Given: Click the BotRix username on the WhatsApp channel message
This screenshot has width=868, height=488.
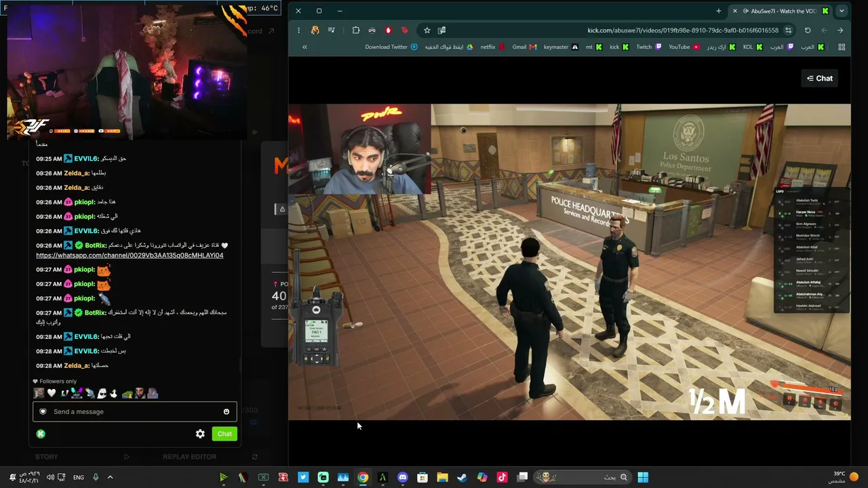Looking at the screenshot, I should 96,245.
